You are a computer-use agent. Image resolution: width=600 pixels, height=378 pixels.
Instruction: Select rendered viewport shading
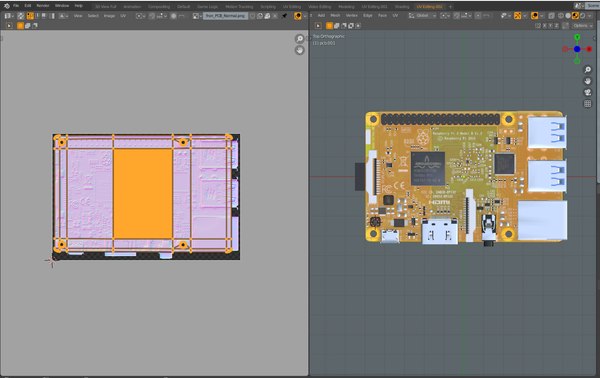pos(583,16)
